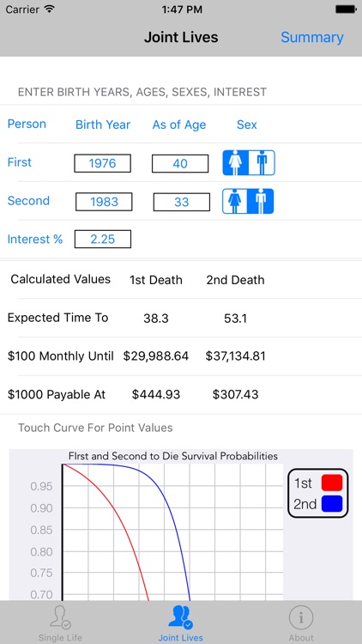Open the About info tab

301,623
